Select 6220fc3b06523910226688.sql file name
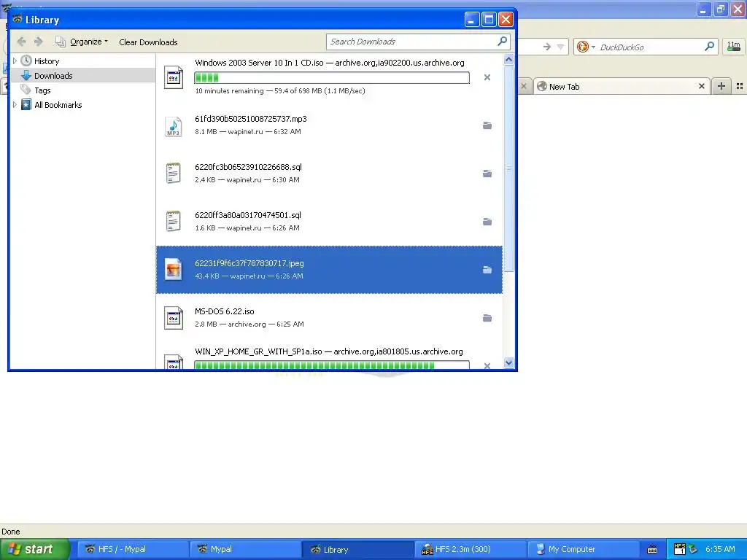 (x=248, y=167)
